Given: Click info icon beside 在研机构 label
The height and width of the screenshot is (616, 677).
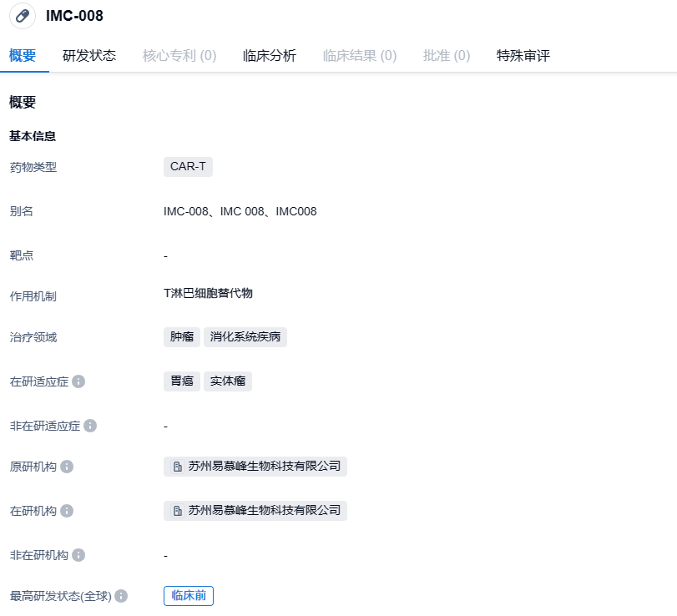Looking at the screenshot, I should coord(67,511).
